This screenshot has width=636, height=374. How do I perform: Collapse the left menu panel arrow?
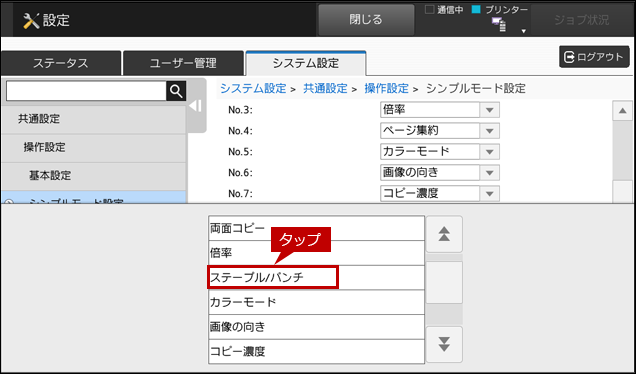196,106
